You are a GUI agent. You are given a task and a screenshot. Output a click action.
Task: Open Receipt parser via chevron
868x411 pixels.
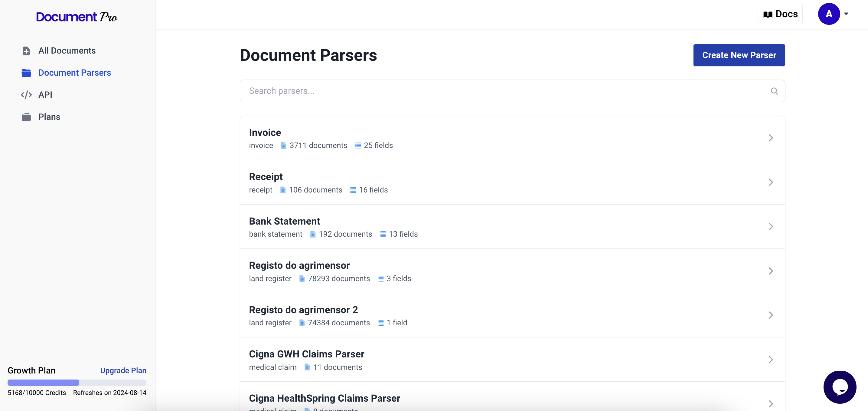pyautogui.click(x=771, y=182)
